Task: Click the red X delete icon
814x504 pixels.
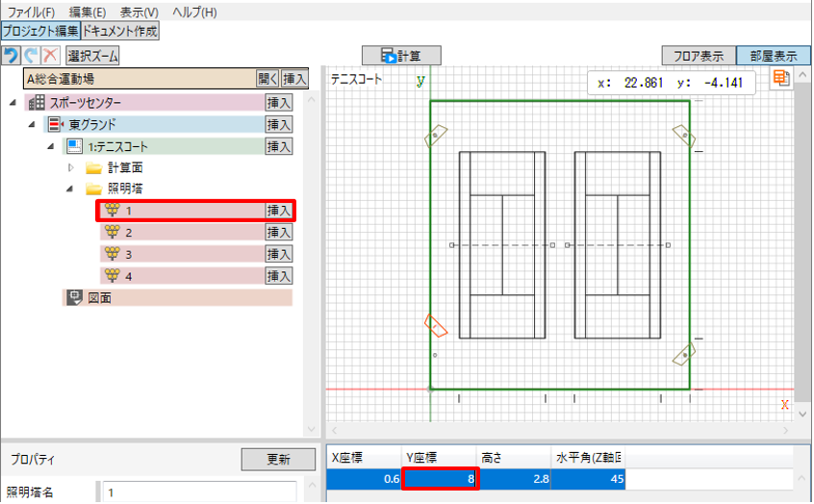Action: 48,56
